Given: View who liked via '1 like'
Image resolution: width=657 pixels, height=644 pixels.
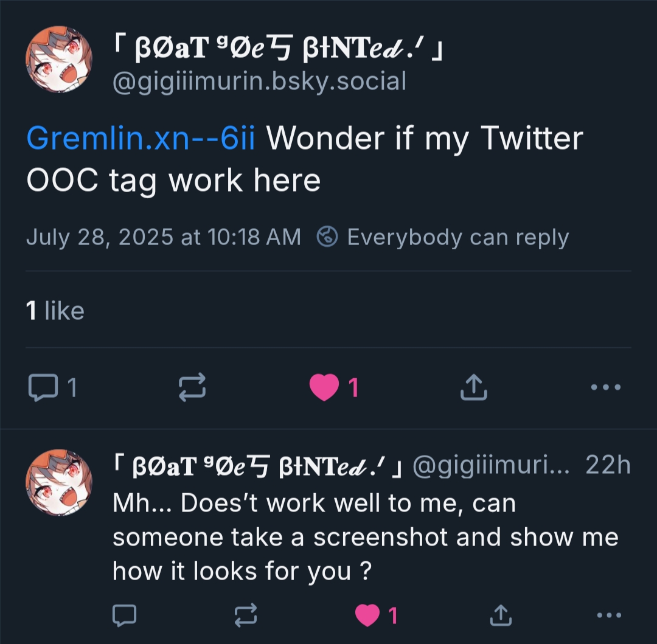Looking at the screenshot, I should click(55, 311).
